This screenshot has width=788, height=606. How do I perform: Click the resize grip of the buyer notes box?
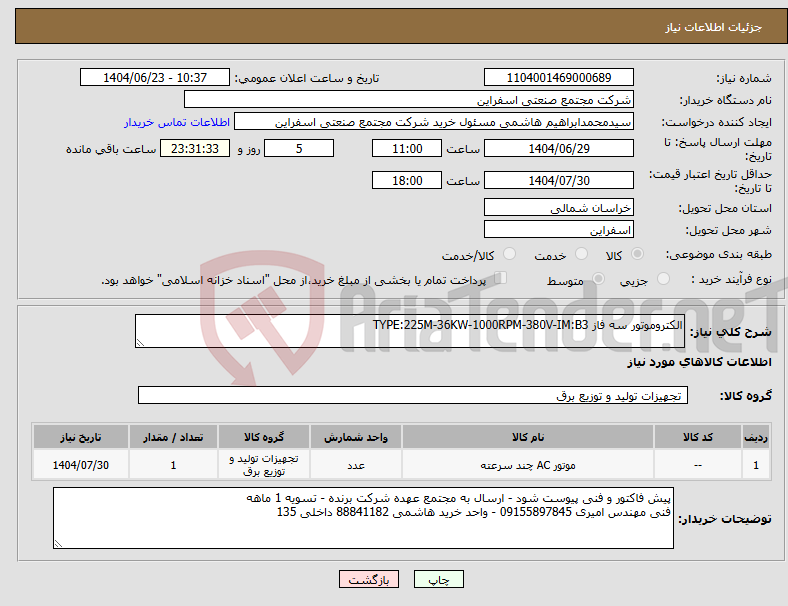coord(58,544)
